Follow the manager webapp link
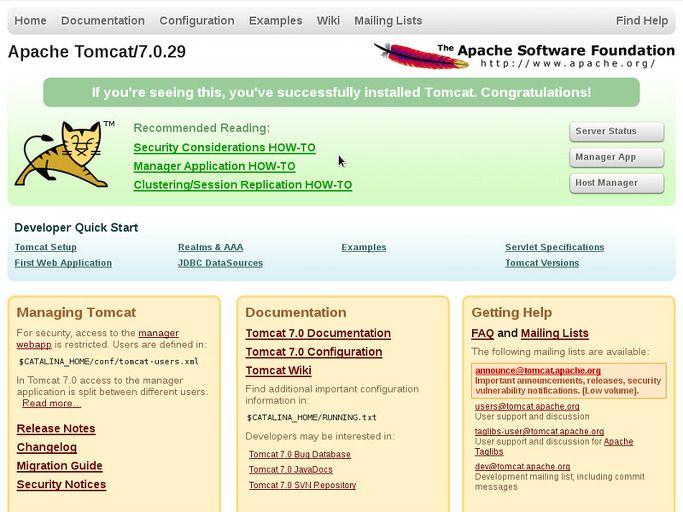The image size is (683, 512). (x=158, y=333)
